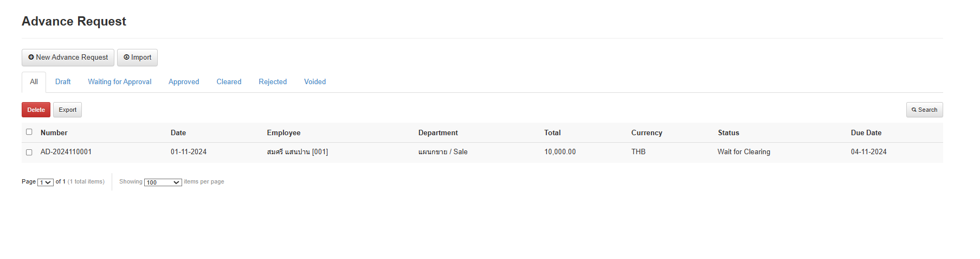The width and height of the screenshot is (980, 259).
Task: Open advance request AD-2024110001
Action: tap(66, 152)
